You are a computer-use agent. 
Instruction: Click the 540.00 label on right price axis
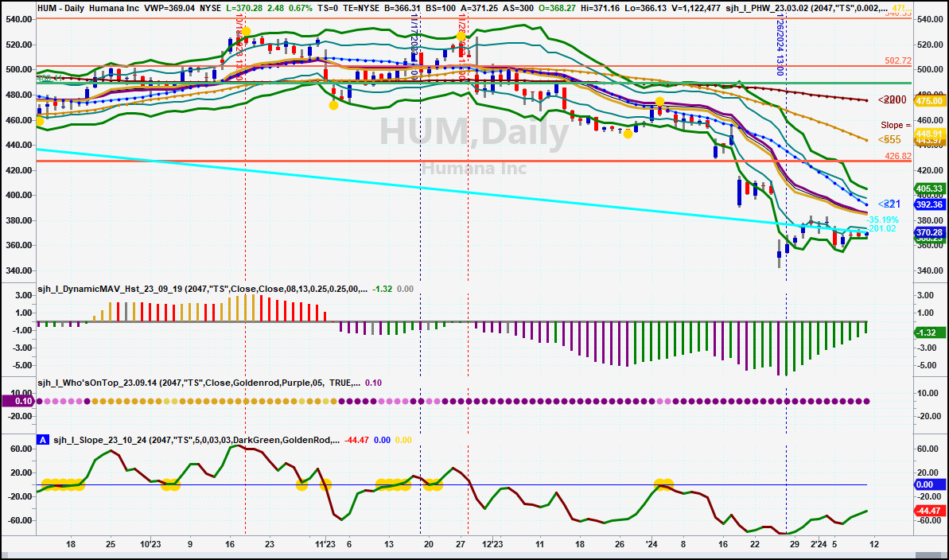[930, 19]
